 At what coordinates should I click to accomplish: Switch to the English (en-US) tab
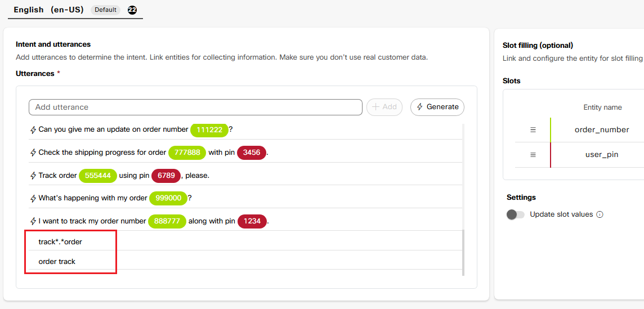tap(48, 10)
